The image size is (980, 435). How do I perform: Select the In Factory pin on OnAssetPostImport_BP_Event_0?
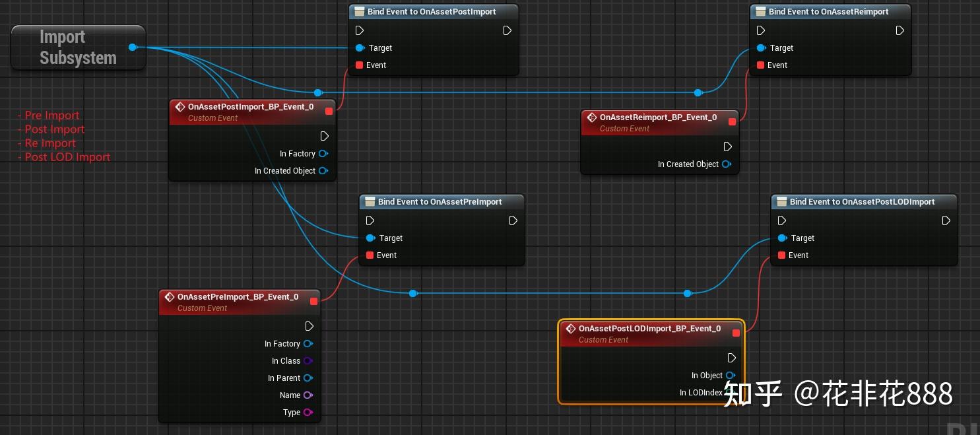tap(323, 153)
